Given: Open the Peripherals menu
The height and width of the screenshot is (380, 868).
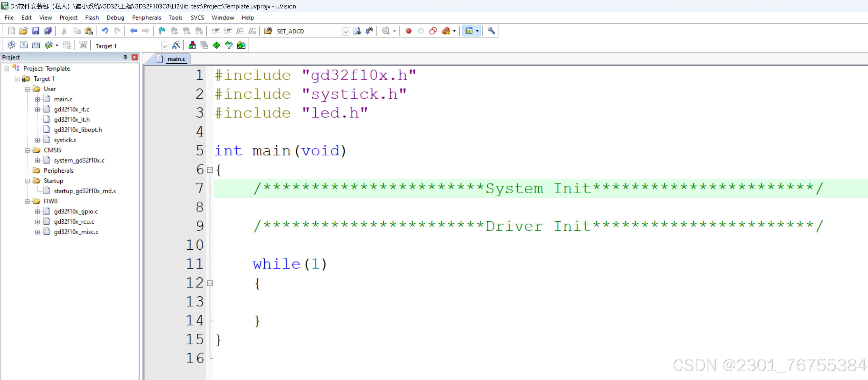Looking at the screenshot, I should [x=146, y=17].
